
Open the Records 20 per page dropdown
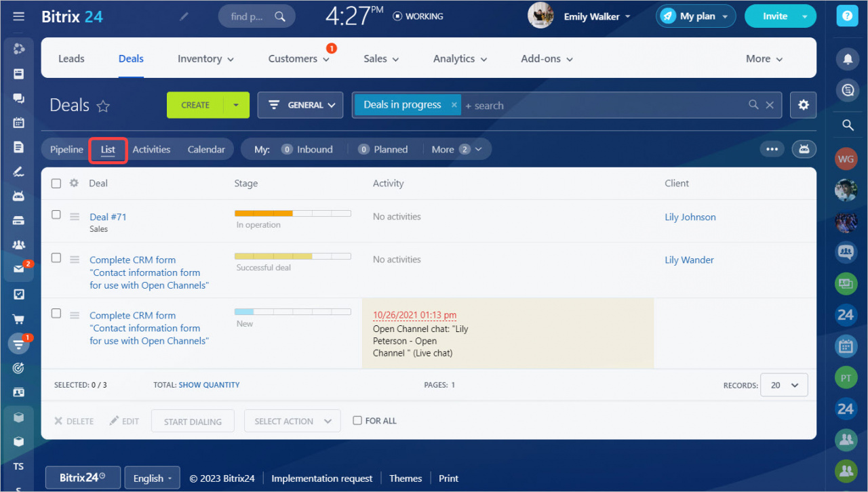pyautogui.click(x=784, y=385)
